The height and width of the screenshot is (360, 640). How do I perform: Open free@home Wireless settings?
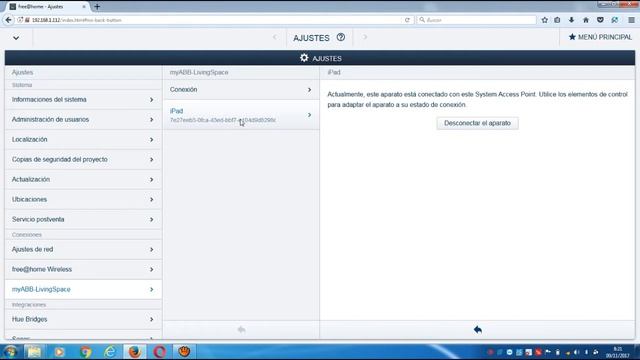point(83,269)
